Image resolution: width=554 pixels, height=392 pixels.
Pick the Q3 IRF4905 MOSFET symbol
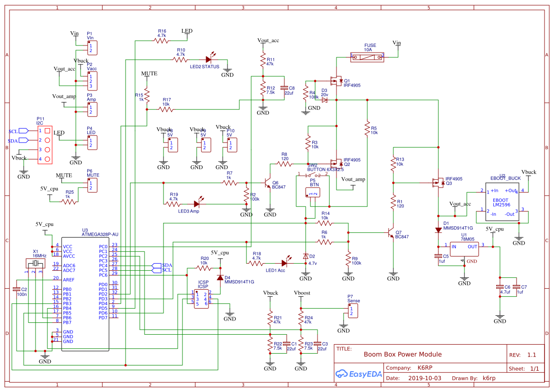pyautogui.click(x=438, y=182)
